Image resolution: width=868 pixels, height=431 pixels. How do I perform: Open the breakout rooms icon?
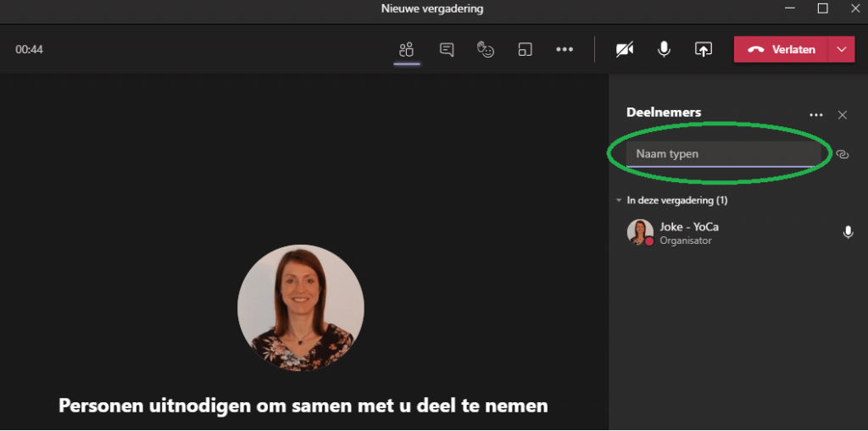(525, 50)
